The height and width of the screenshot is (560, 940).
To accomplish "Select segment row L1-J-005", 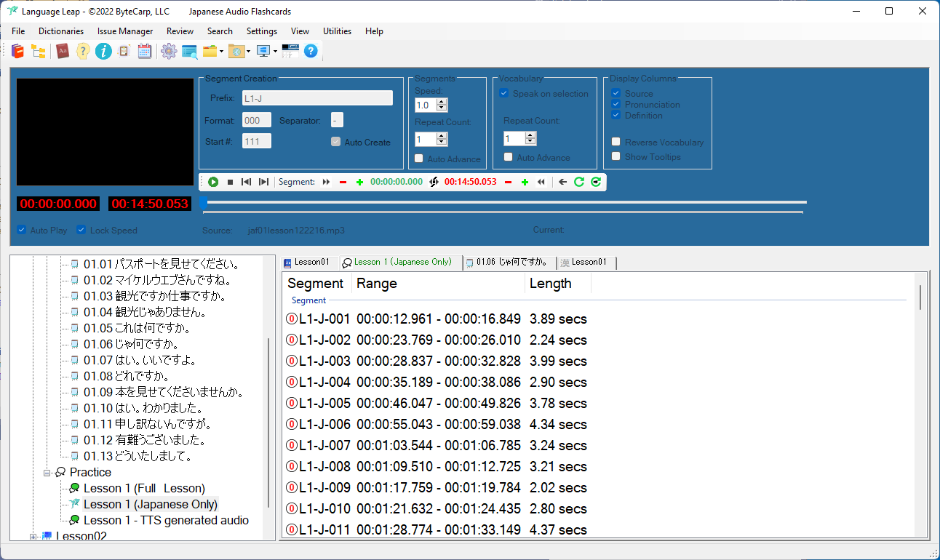I will (437, 403).
